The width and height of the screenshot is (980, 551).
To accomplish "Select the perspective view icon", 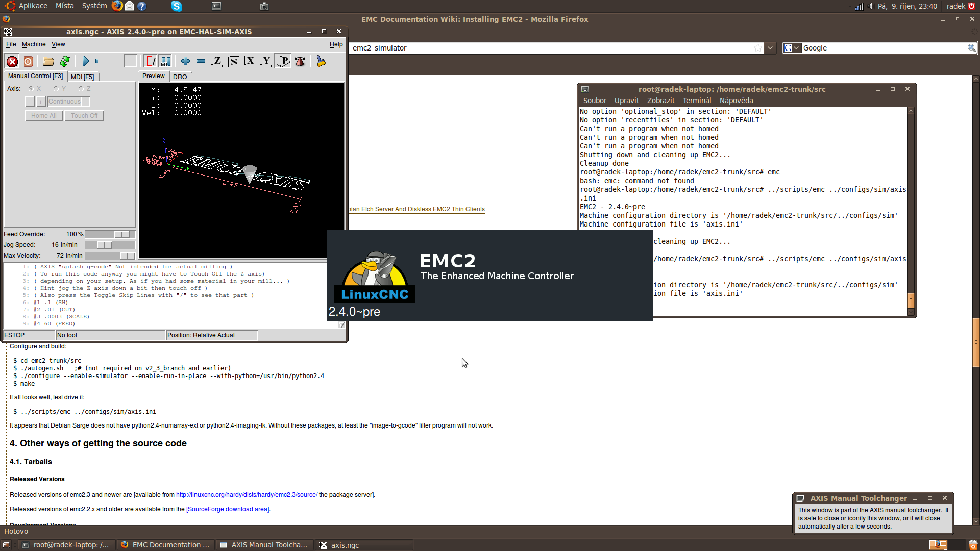I will coord(283,62).
